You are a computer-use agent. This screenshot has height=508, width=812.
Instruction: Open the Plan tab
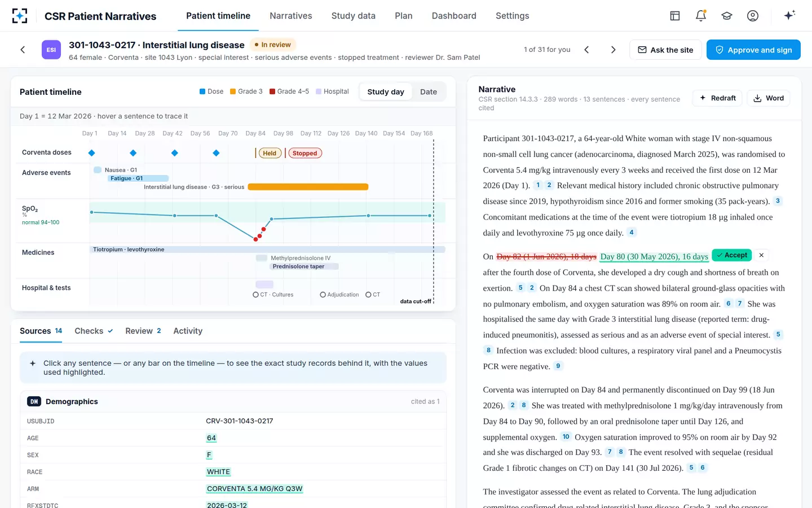pos(404,16)
